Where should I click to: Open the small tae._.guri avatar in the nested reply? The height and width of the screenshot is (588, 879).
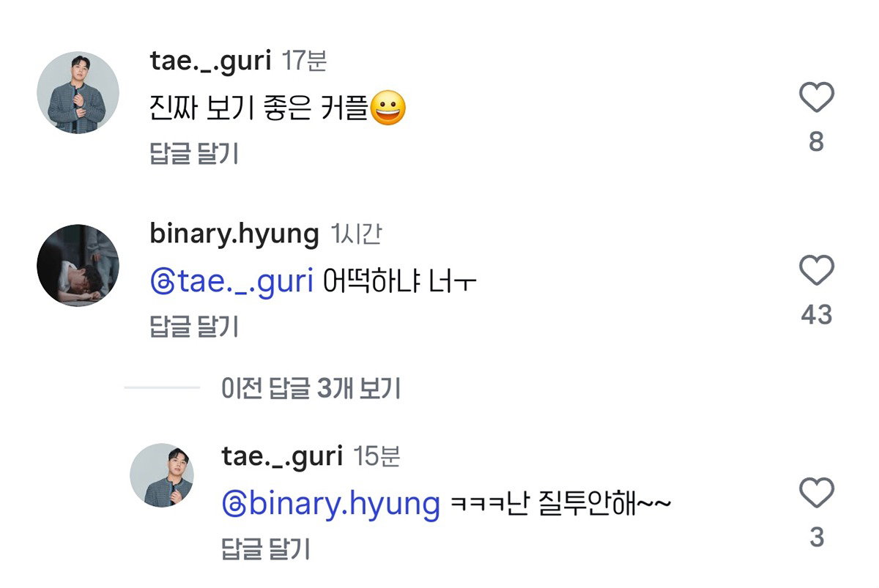pyautogui.click(x=162, y=475)
